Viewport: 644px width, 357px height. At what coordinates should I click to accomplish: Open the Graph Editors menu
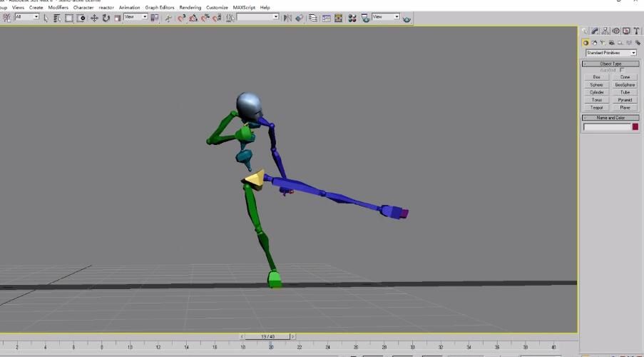click(x=160, y=7)
